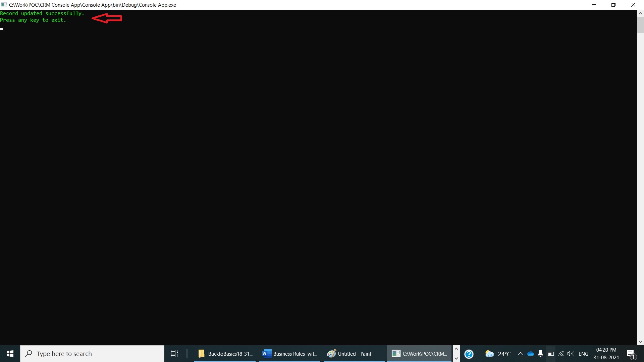The height and width of the screenshot is (362, 644).
Task: Open the clock showing 04:20 PM
Action: click(606, 354)
